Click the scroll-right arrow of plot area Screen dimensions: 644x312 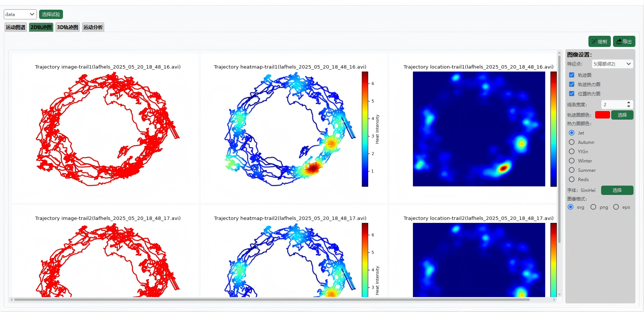554,299
